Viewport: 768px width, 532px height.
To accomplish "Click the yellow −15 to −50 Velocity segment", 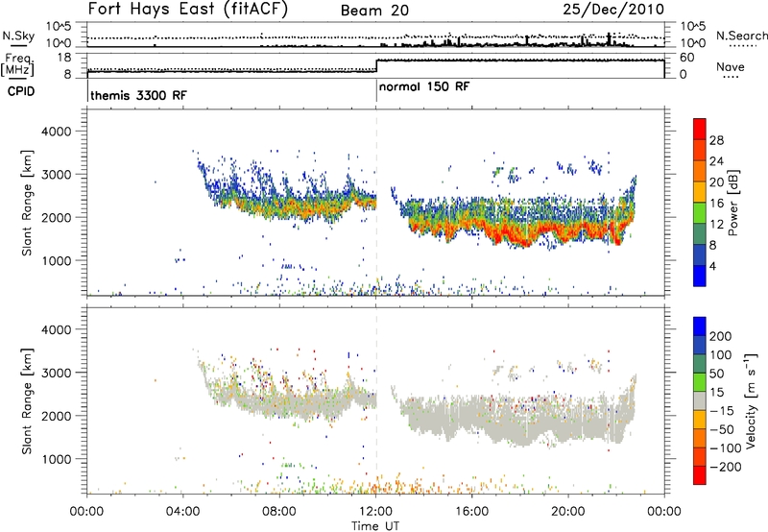I will point(700,420).
